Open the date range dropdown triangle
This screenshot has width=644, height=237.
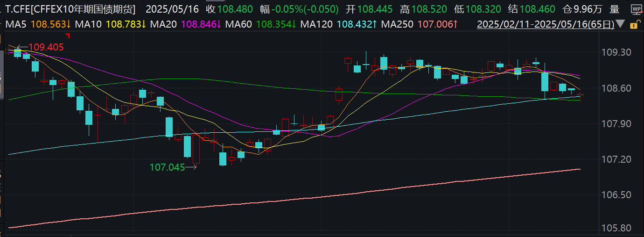[x=620, y=24]
